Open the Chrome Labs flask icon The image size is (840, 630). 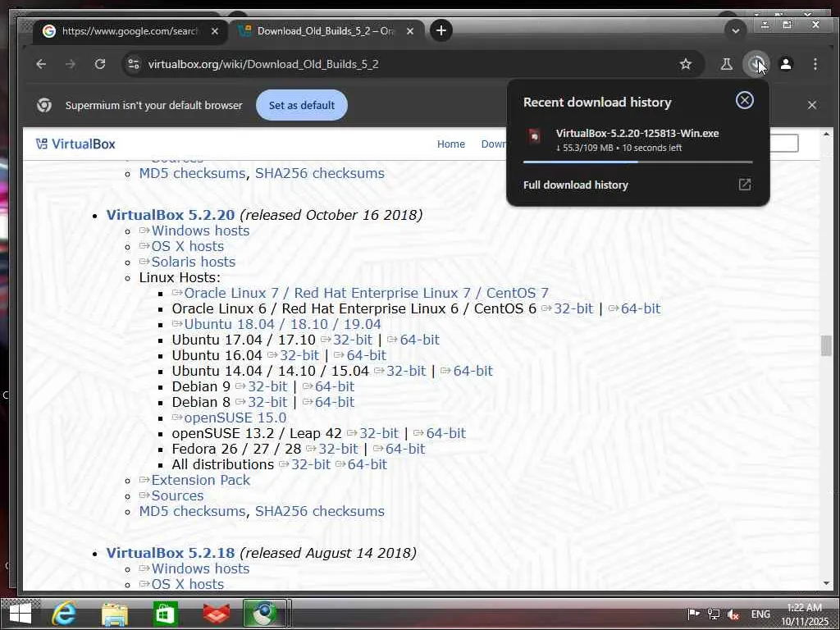pyautogui.click(x=727, y=64)
